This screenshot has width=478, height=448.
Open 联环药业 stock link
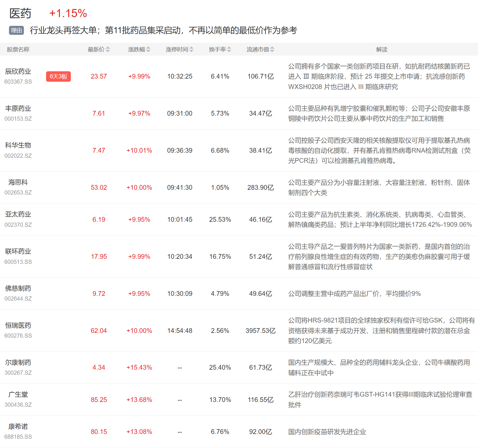pyautogui.click(x=18, y=252)
